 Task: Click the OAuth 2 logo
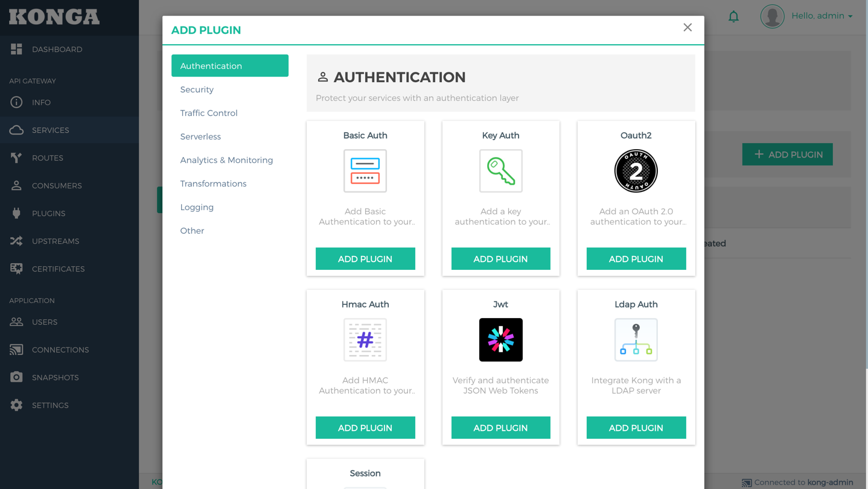[636, 171]
